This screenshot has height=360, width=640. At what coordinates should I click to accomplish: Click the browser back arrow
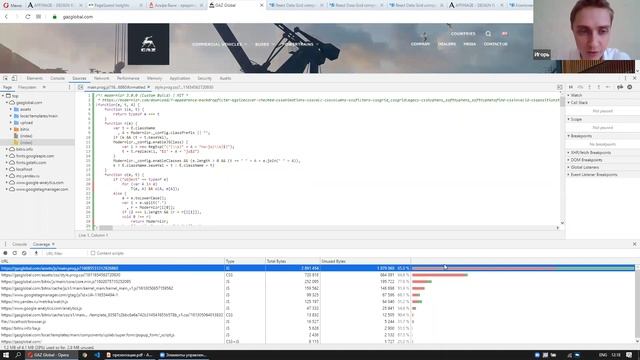[x=6, y=17]
